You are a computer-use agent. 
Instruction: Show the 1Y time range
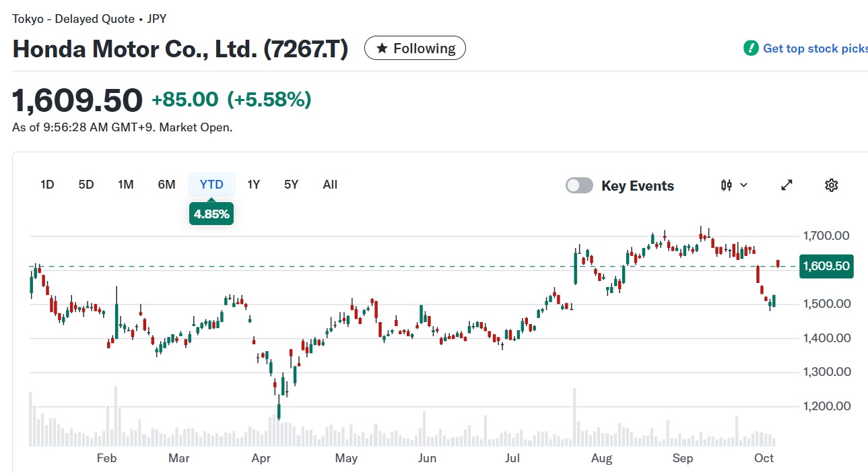pyautogui.click(x=254, y=185)
